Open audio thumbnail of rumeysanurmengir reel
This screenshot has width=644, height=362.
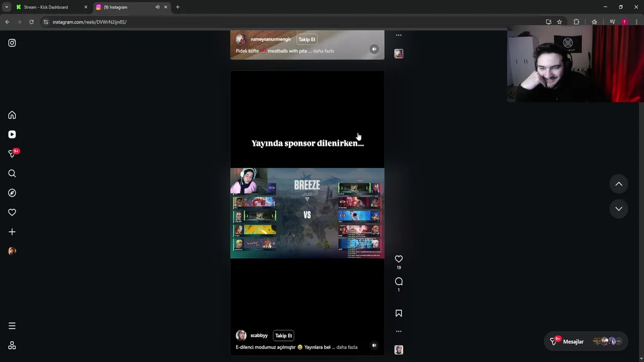pos(398,53)
